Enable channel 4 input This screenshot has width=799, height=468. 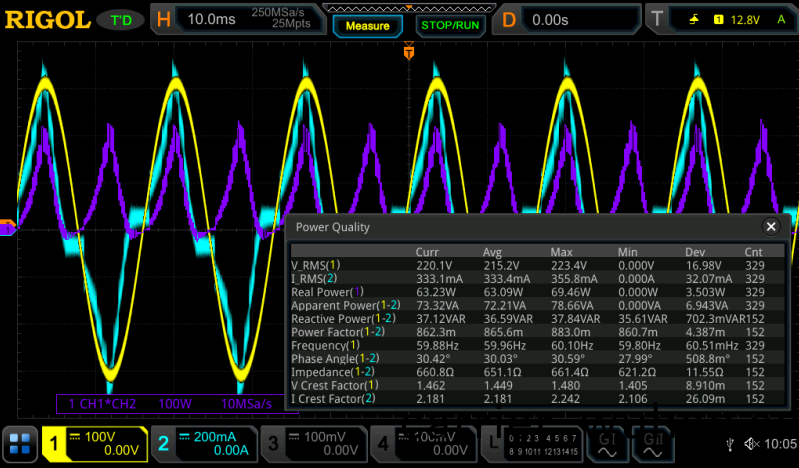point(423,444)
